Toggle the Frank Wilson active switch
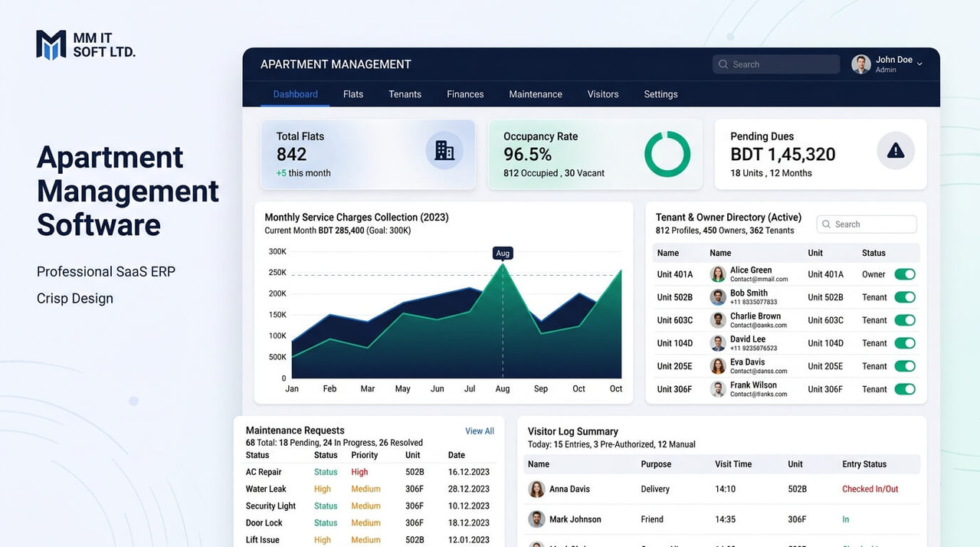The height and width of the screenshot is (547, 980). (x=905, y=389)
